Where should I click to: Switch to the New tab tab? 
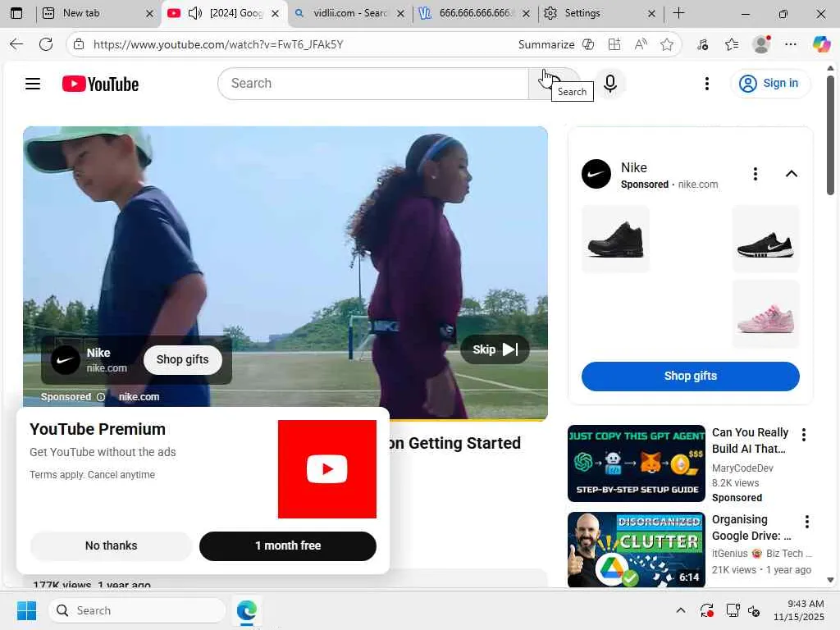click(x=98, y=13)
